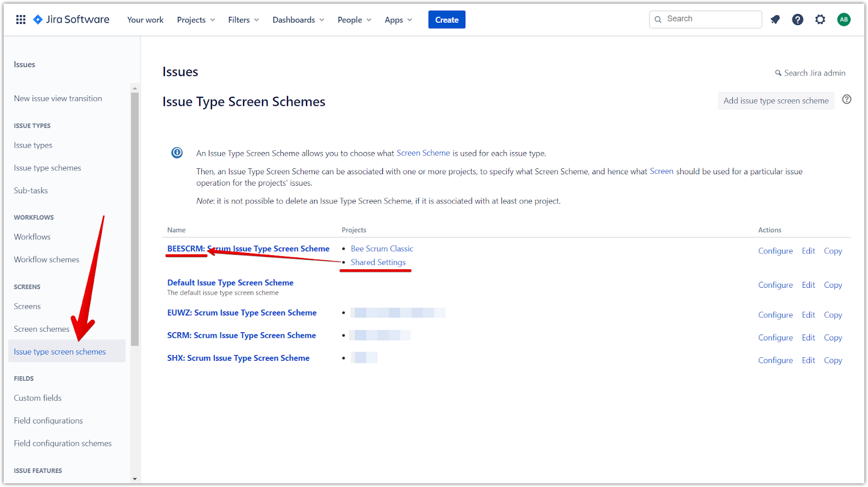The image size is (868, 487).
Task: Focus the top Search field
Action: tap(705, 19)
